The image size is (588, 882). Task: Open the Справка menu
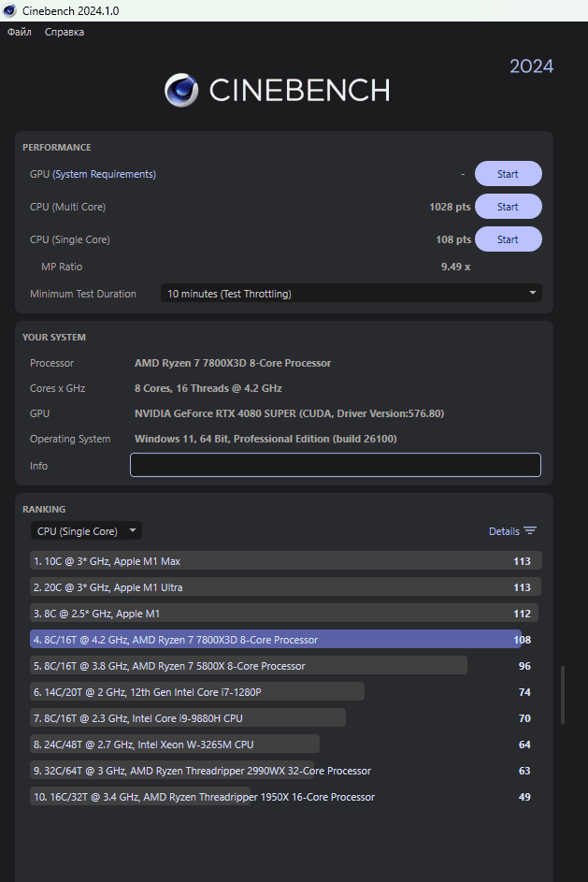[x=65, y=32]
